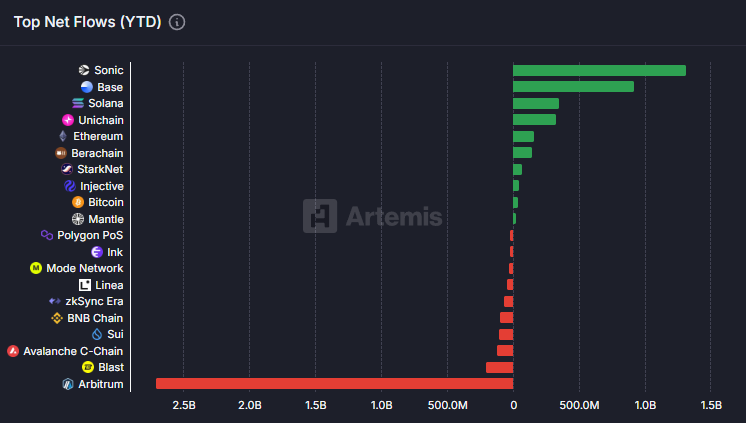Click the pink Unichain logo icon
Viewport: 746px width, 423px height.
[68, 120]
